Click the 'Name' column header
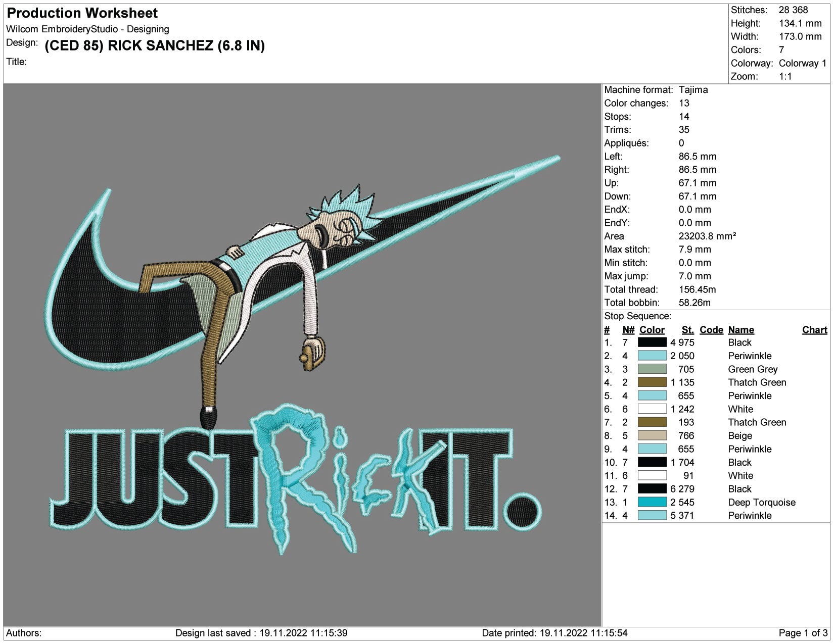The image size is (834, 644). [741, 330]
